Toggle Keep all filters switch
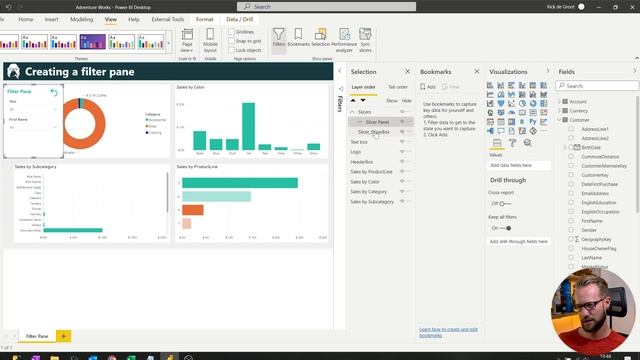Viewport: 640px width, 360px height. [x=505, y=228]
